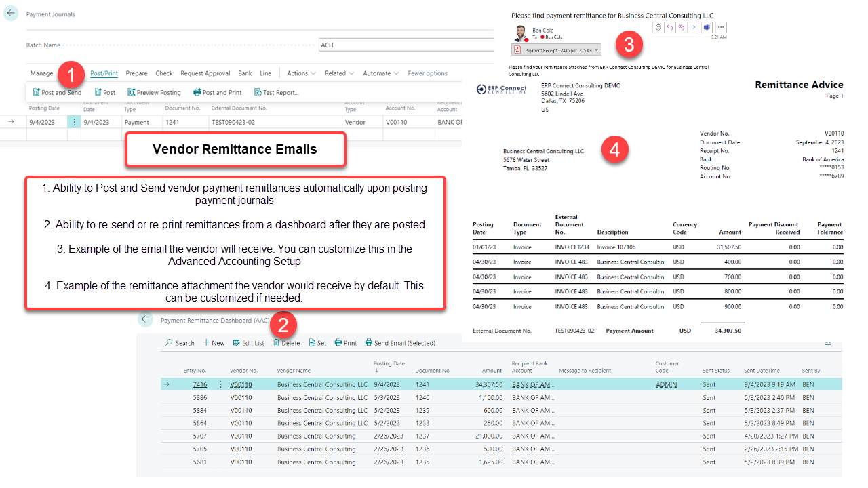
Task: Click the Post action
Action: (105, 92)
